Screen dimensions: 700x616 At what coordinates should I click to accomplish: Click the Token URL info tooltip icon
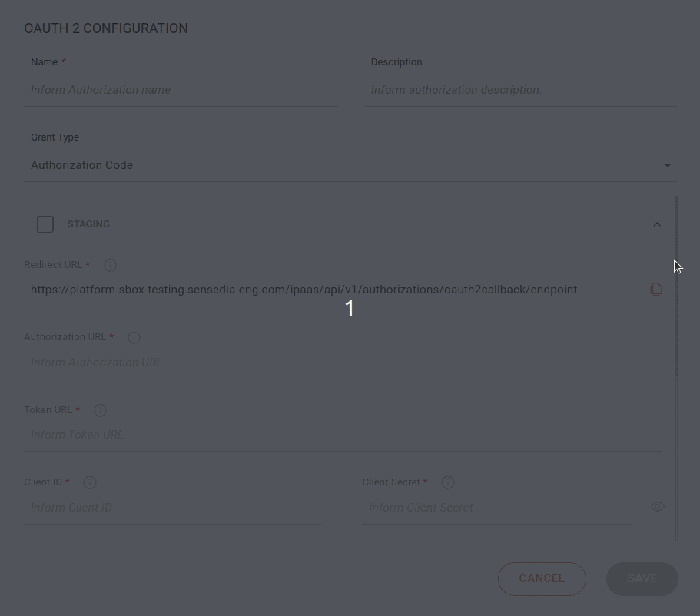[100, 410]
